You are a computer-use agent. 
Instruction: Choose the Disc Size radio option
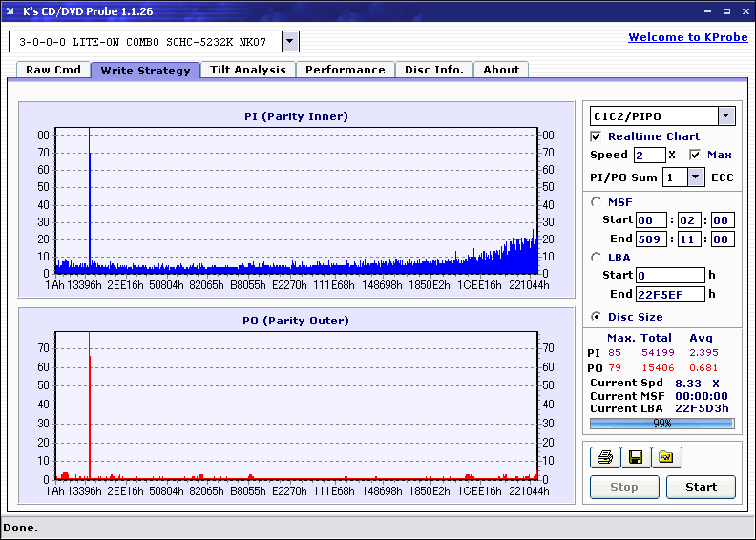tap(597, 317)
